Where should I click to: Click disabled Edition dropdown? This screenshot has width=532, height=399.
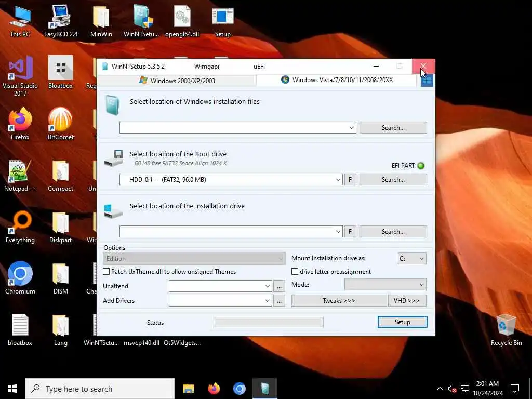point(194,259)
